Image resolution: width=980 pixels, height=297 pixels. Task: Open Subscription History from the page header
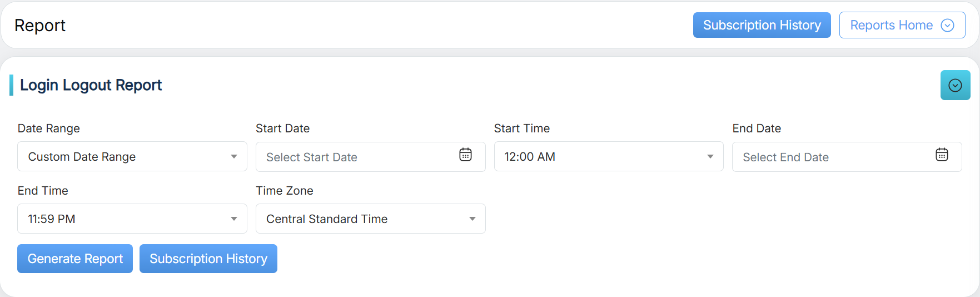(x=762, y=26)
